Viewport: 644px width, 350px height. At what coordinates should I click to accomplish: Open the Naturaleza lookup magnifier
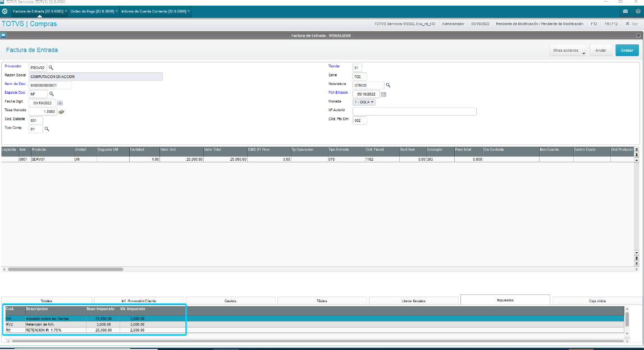tap(388, 85)
